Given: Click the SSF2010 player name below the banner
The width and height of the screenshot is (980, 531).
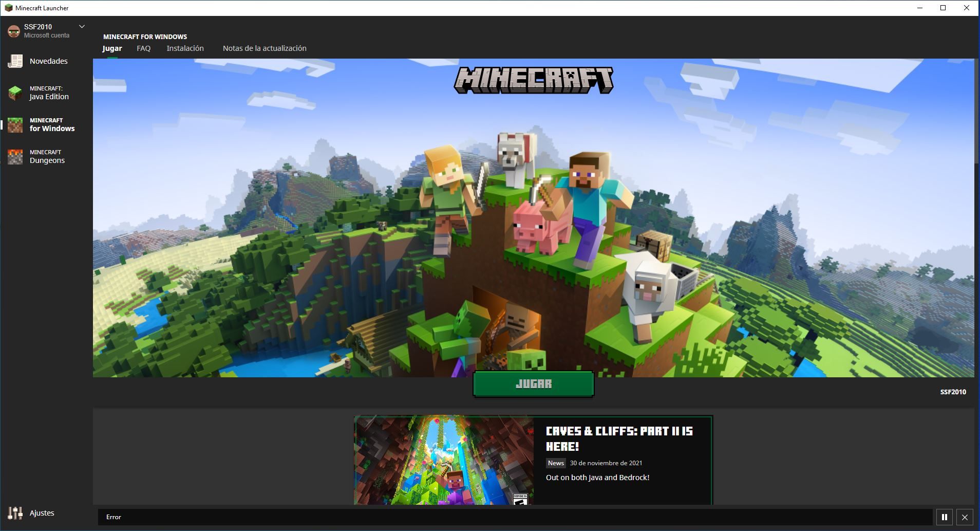Looking at the screenshot, I should (953, 392).
